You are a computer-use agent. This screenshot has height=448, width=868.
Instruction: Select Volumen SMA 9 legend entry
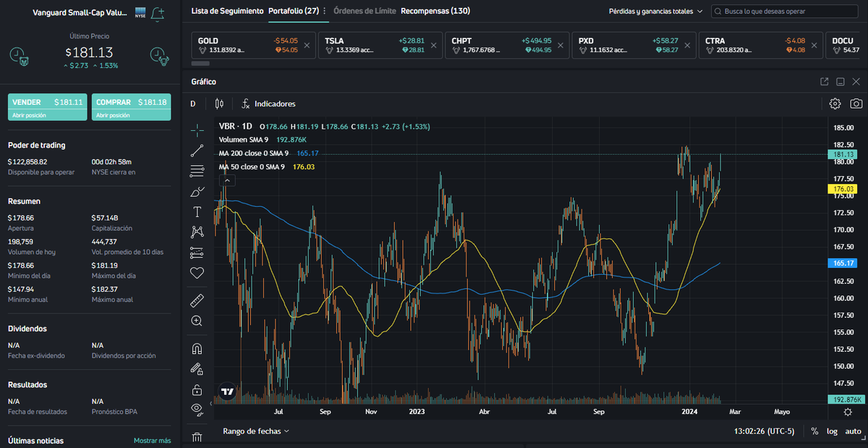tap(244, 140)
